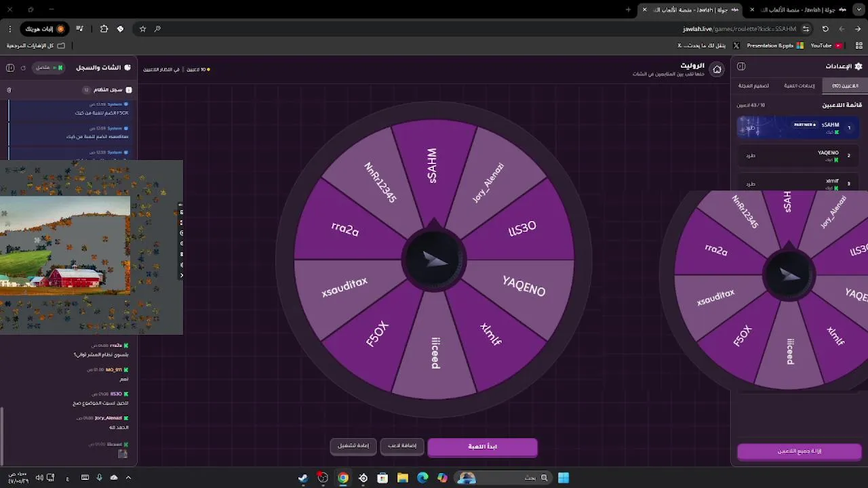The width and height of the screenshot is (868, 488).
Task: Click the settings gear icon beside الإعدادات
Action: click(x=859, y=66)
